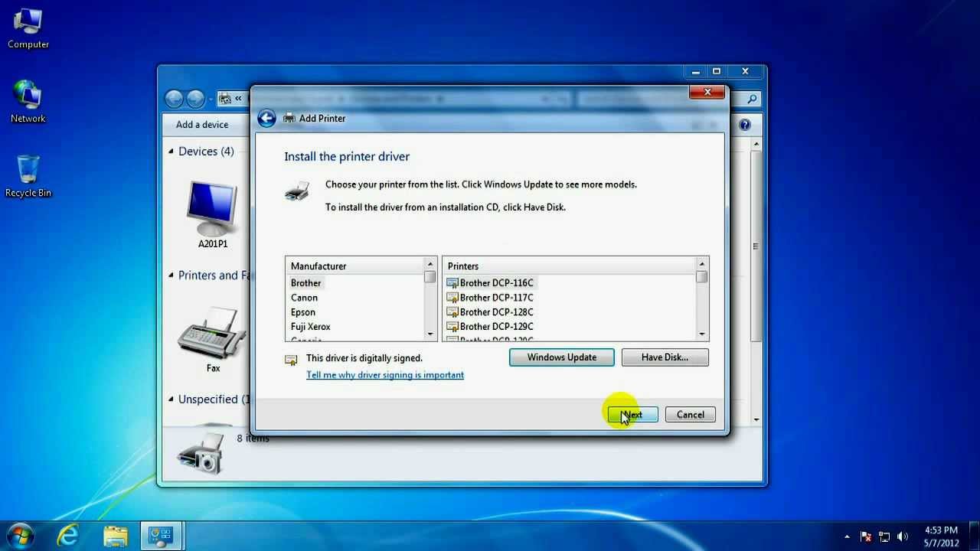Click the Brother DCP-116C driver icon
980x551 pixels.
452,283
